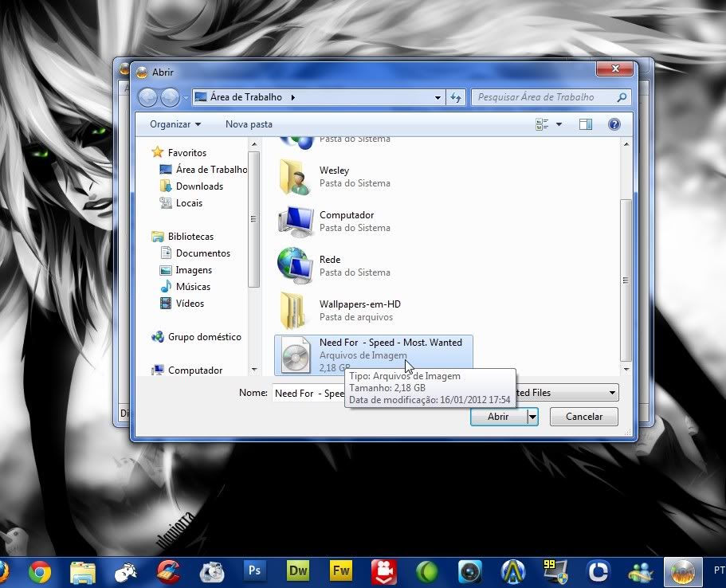Image resolution: width=726 pixels, height=588 pixels.
Task: Select the Wallpapers-em-HD folder
Action: tap(359, 310)
